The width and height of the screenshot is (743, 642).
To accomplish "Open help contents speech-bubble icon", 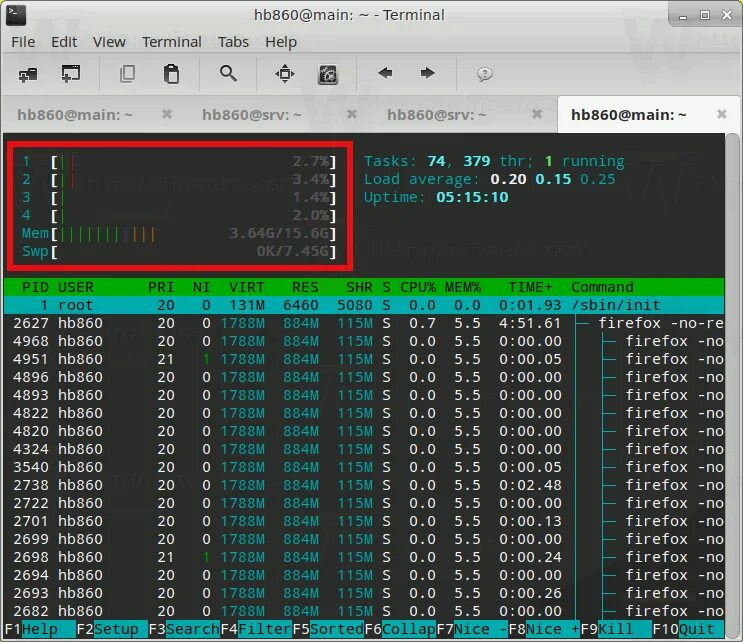I will (x=484, y=74).
